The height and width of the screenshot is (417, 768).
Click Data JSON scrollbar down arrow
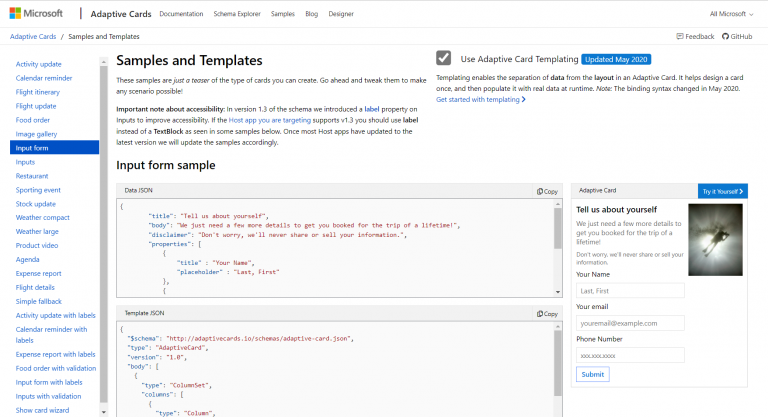558,292
